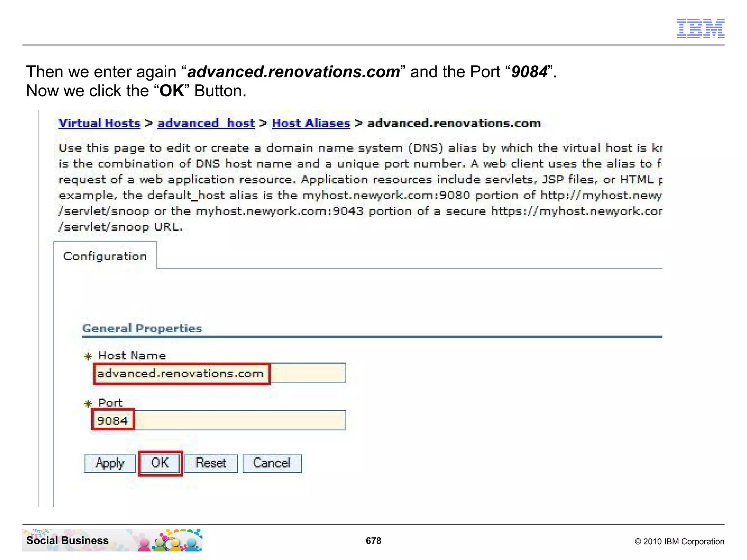Screen dimensions: 747x560
Task: Click the Apply button
Action: coord(110,463)
